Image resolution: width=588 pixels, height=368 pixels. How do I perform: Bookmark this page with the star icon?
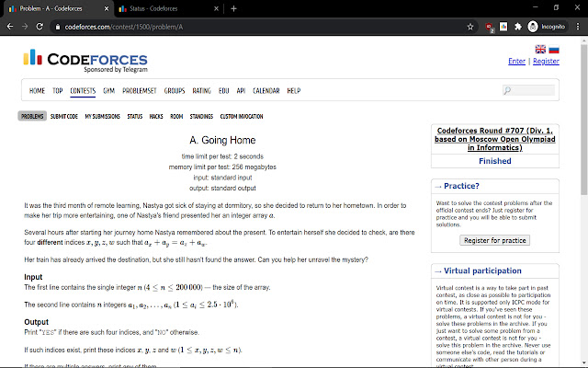pos(470,27)
